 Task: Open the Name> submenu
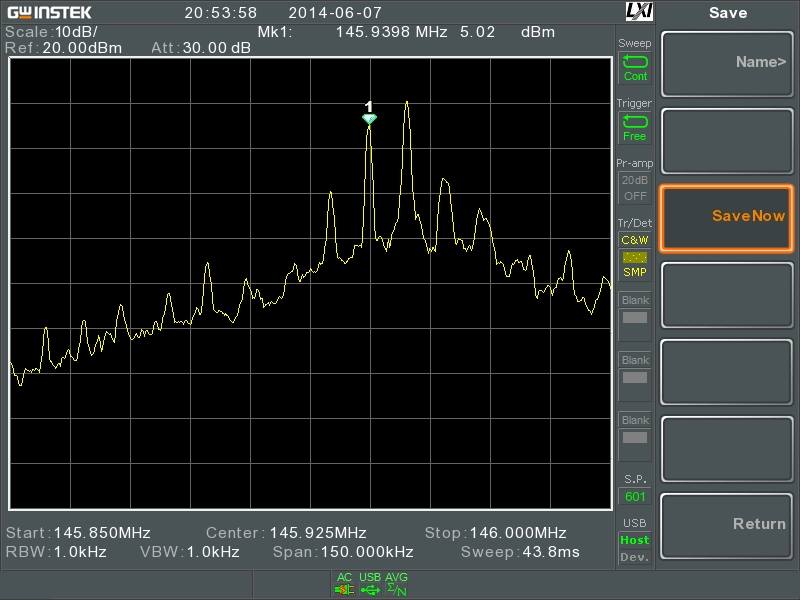tap(727, 64)
